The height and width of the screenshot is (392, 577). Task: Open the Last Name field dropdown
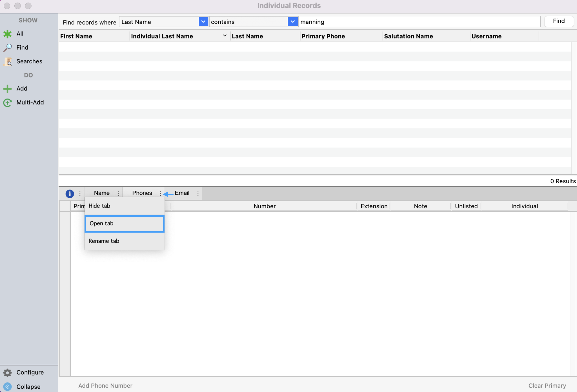203,22
